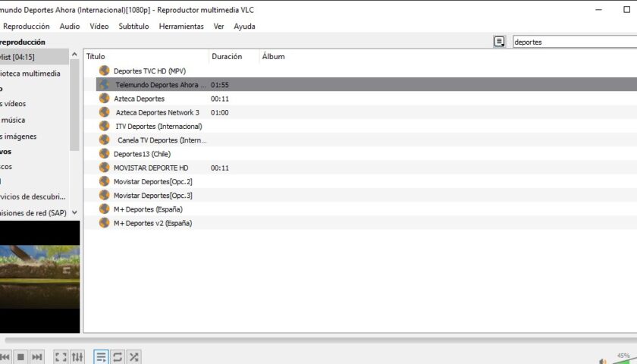Click the 01:00 duration cell

(x=219, y=112)
